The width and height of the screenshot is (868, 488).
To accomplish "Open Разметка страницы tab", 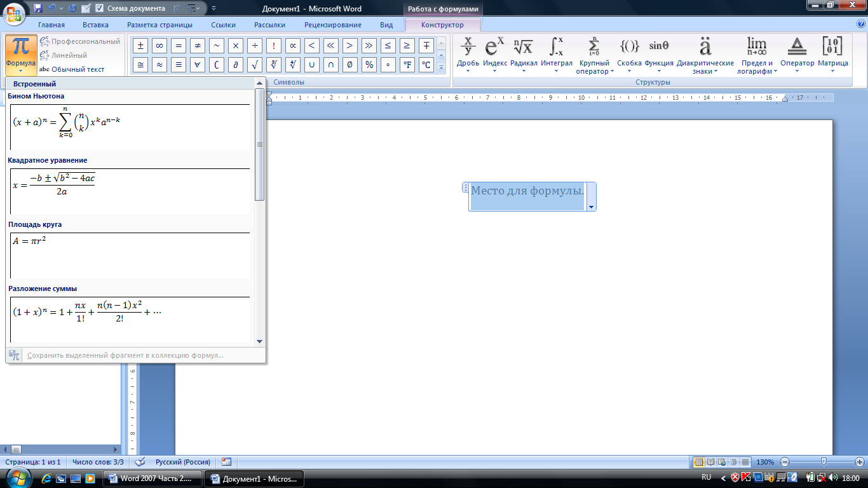I will tap(159, 25).
